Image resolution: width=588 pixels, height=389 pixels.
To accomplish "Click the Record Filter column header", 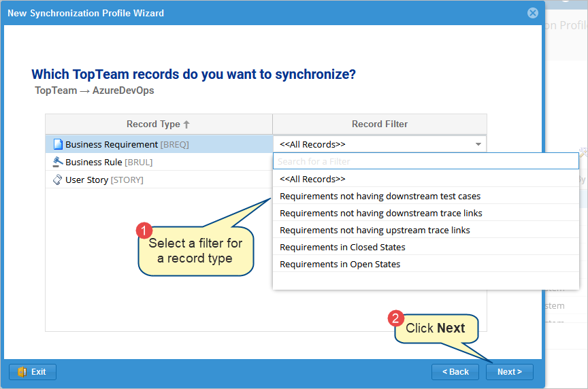I will 379,124.
